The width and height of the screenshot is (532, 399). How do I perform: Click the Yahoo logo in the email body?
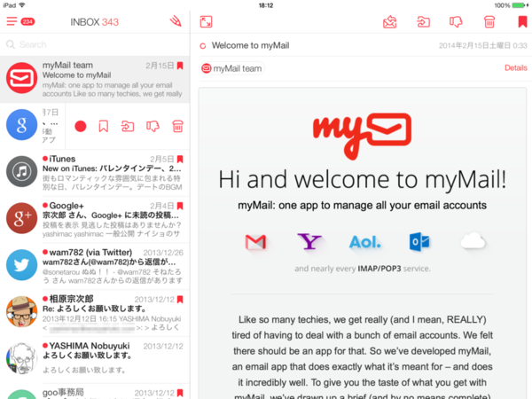(309, 241)
